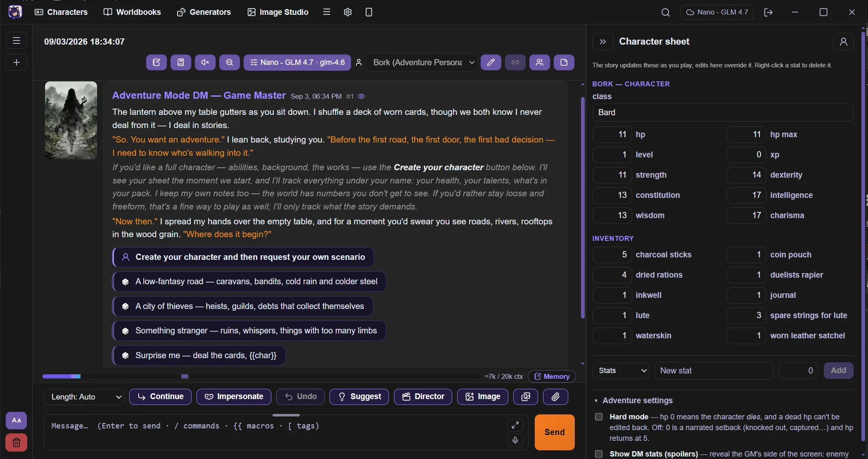This screenshot has width=868, height=459.
Task: Click the Impersonate button
Action: [234, 397]
